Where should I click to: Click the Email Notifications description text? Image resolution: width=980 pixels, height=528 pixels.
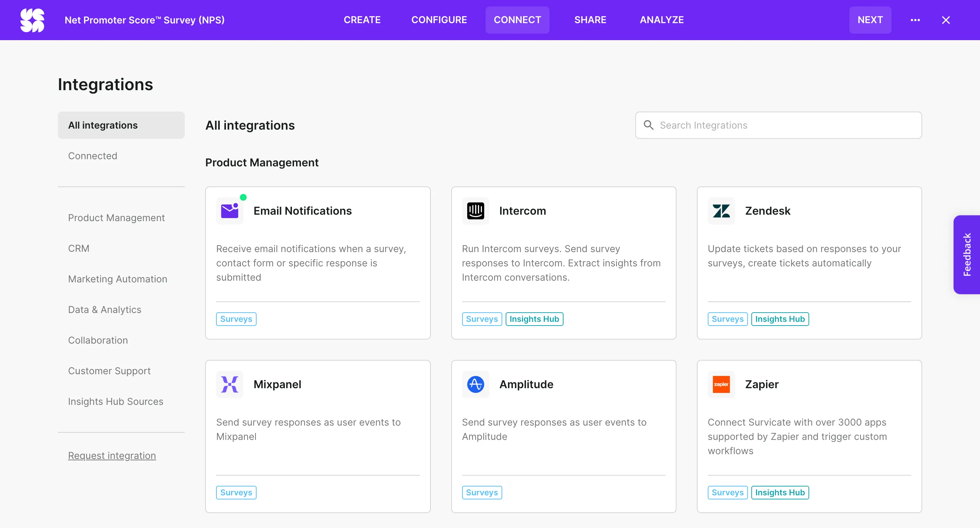[x=311, y=263]
